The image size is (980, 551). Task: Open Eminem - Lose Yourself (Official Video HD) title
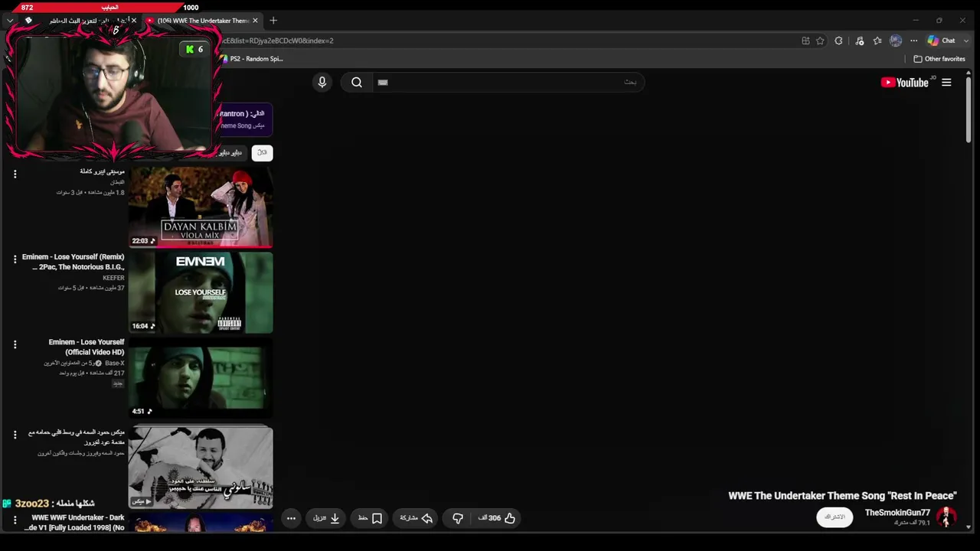click(86, 347)
